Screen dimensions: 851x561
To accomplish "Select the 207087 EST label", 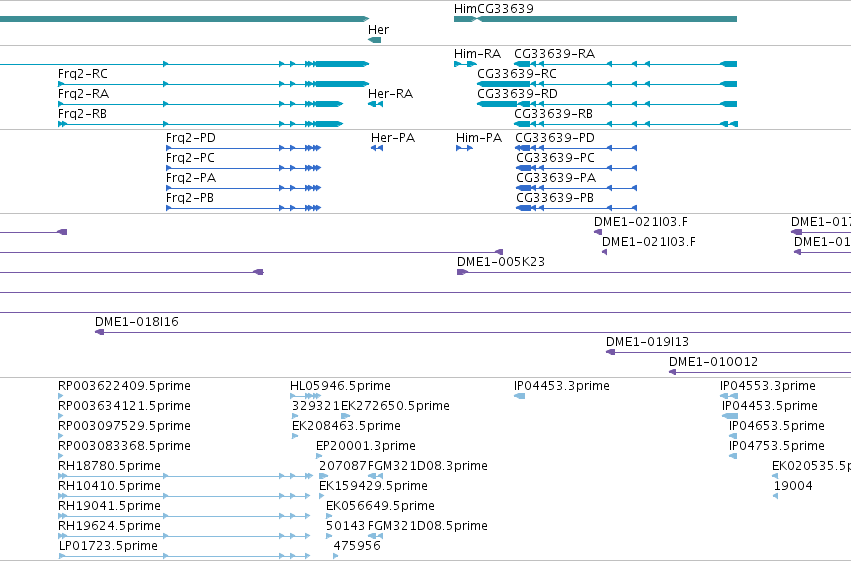I will click(x=343, y=466).
